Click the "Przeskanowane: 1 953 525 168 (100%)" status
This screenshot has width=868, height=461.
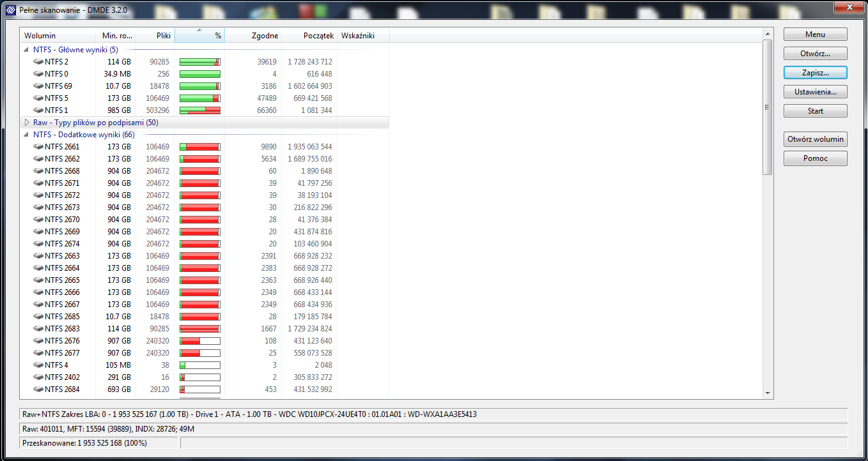99,442
